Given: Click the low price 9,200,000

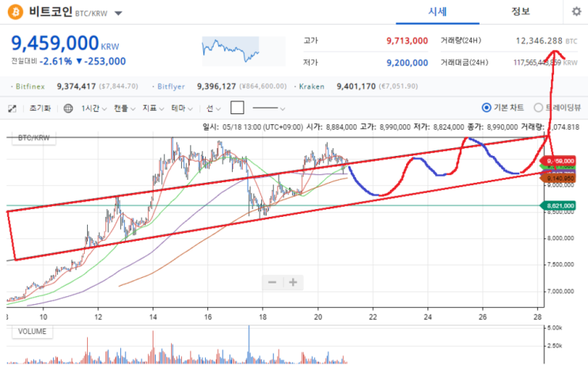Looking at the screenshot, I should point(408,63).
